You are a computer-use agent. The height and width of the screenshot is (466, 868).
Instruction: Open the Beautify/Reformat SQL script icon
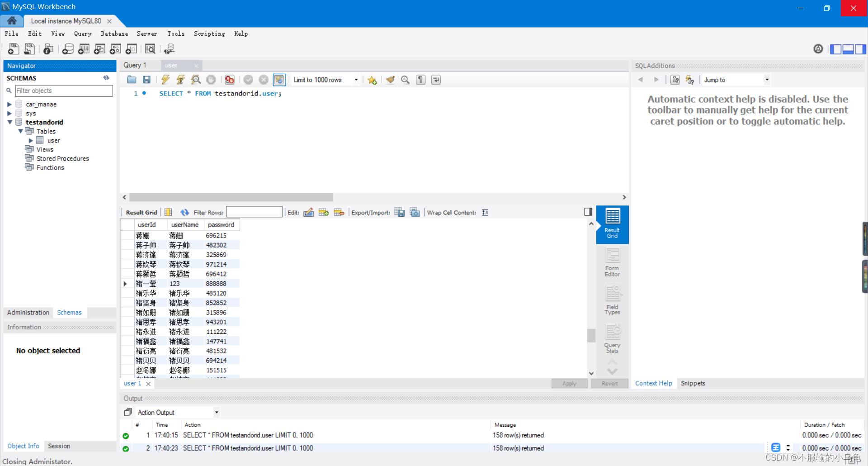click(x=390, y=80)
